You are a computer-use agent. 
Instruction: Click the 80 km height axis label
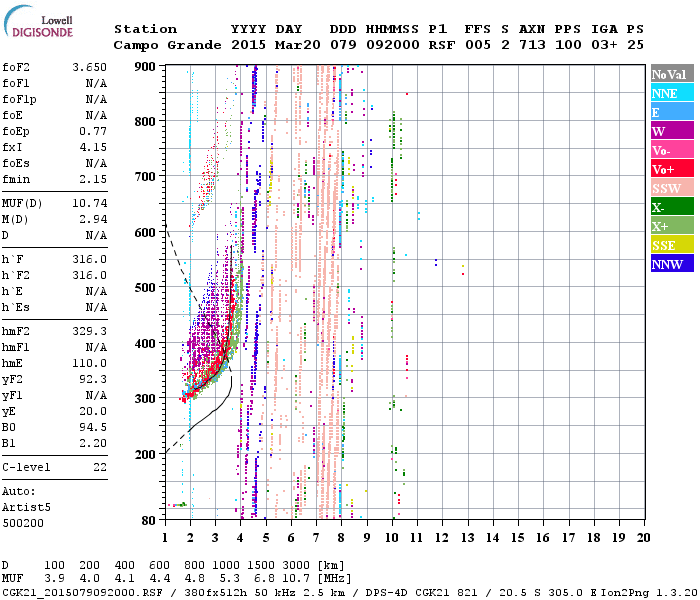149,521
